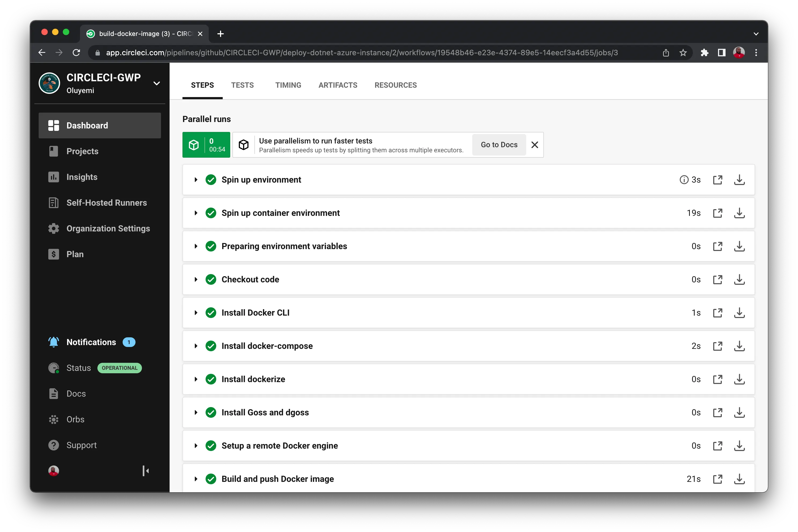Click the green parallel run indicator showing 00:54
Screen dimensions: 798x532
[206, 145]
